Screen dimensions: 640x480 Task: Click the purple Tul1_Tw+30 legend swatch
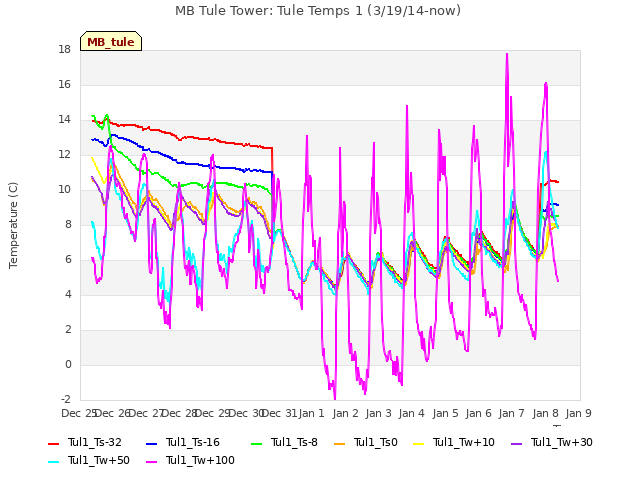516,444
